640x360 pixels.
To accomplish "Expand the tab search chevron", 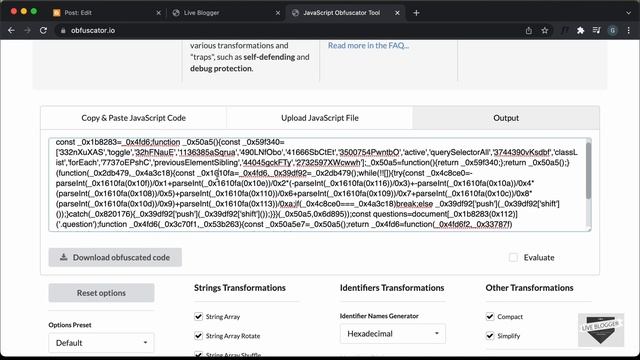I will point(628,13).
